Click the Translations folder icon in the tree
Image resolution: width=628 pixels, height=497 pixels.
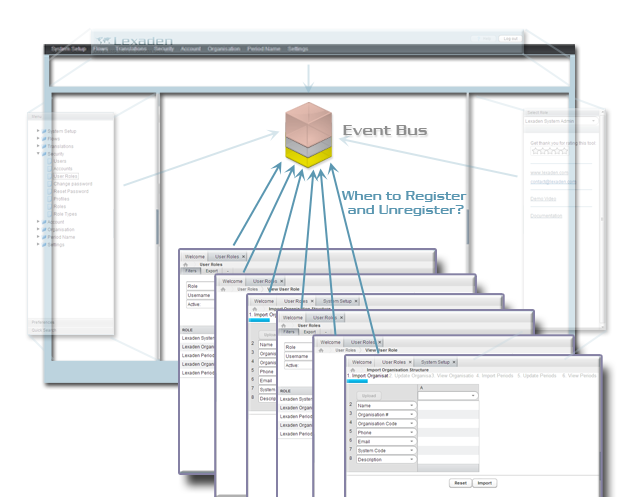(x=44, y=147)
